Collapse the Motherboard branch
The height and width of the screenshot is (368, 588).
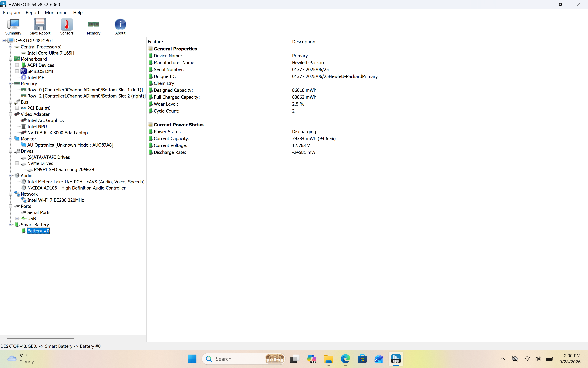coord(10,59)
